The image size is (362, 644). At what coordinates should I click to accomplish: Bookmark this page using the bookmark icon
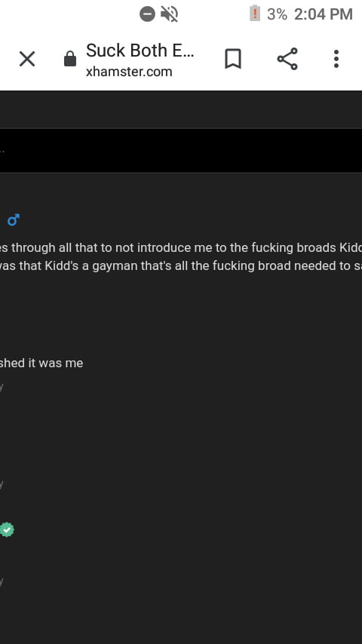233,59
